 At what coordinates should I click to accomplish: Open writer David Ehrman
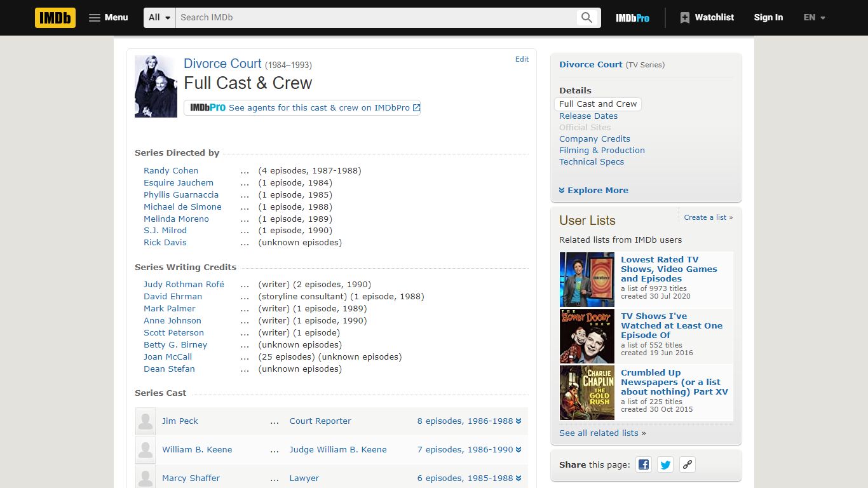coord(173,296)
